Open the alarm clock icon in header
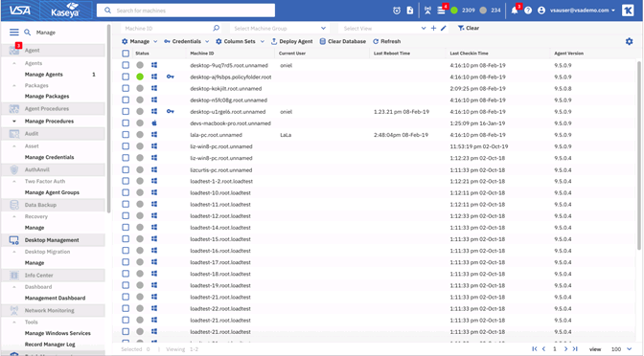 click(x=397, y=11)
